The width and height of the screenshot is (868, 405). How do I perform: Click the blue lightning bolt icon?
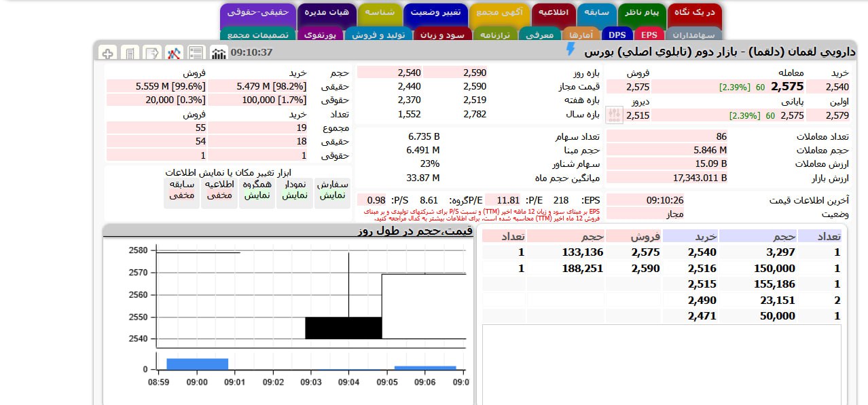(571, 50)
